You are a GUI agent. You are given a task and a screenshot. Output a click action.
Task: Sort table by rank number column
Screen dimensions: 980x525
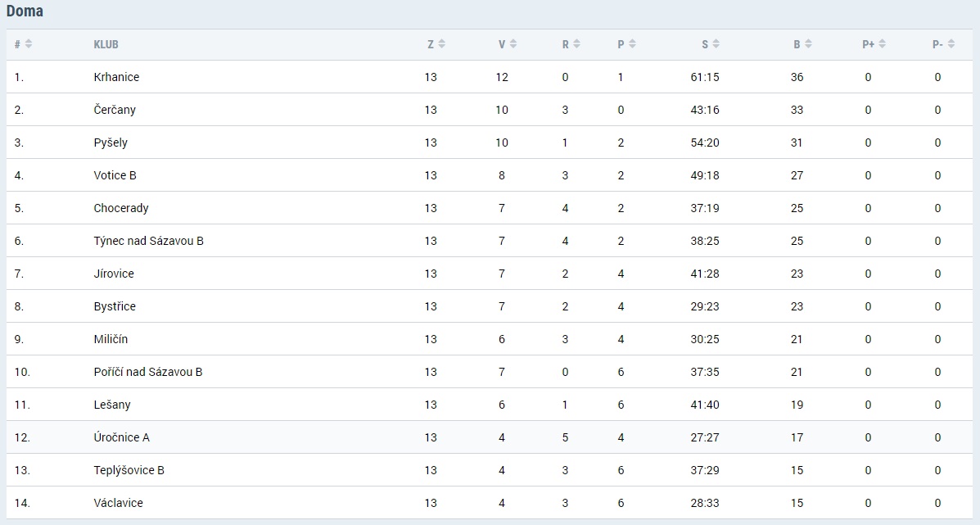pos(28,43)
